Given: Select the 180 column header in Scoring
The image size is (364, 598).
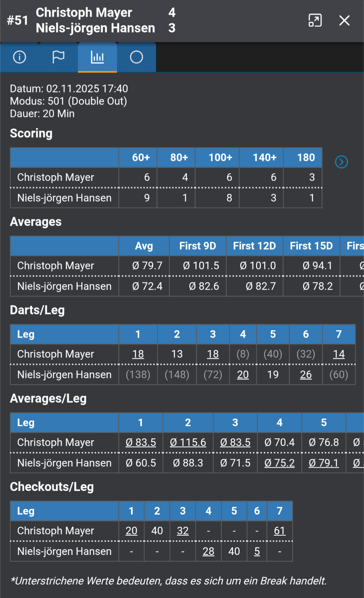Looking at the screenshot, I should (306, 158).
